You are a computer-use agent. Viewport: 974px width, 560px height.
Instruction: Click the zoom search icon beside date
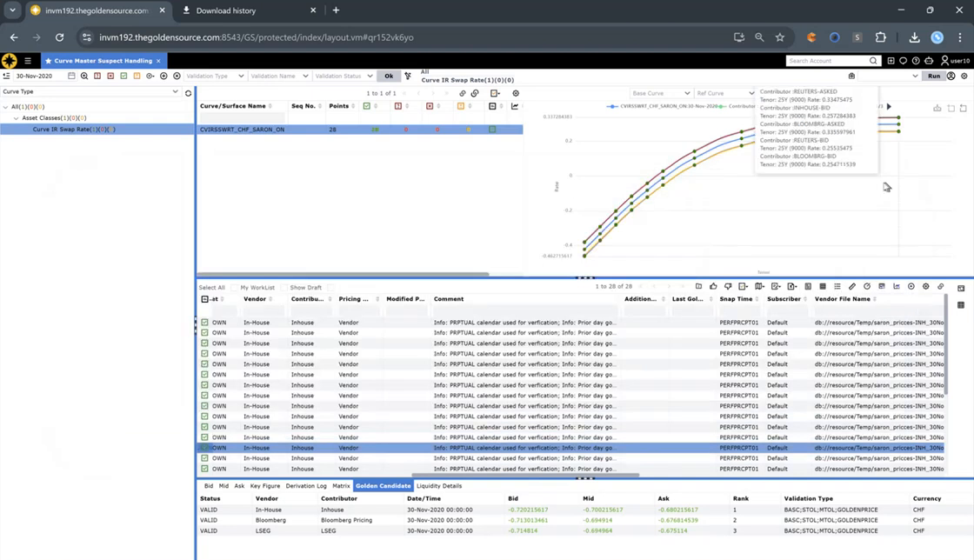click(84, 76)
